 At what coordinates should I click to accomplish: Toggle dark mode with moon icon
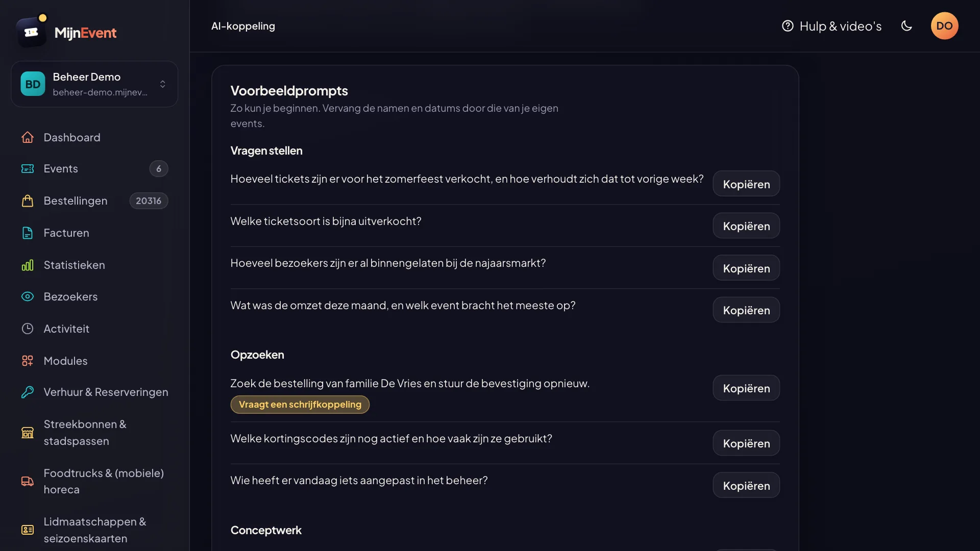pos(906,26)
